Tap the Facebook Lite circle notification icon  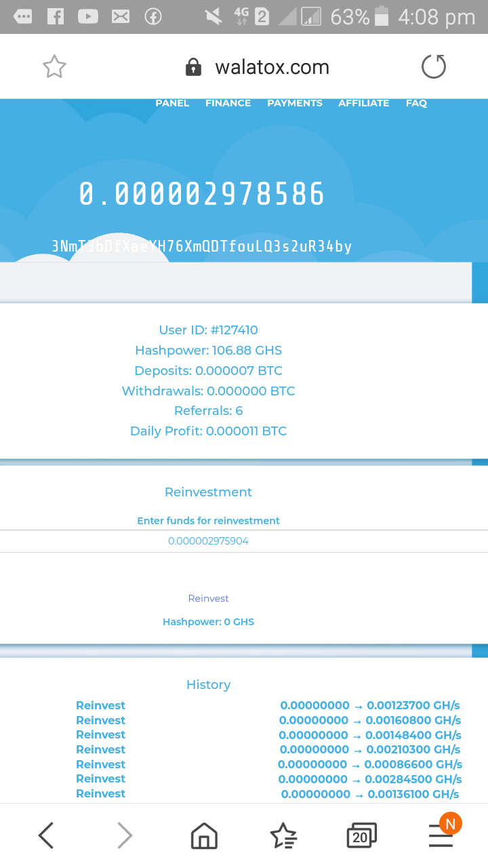(x=153, y=16)
